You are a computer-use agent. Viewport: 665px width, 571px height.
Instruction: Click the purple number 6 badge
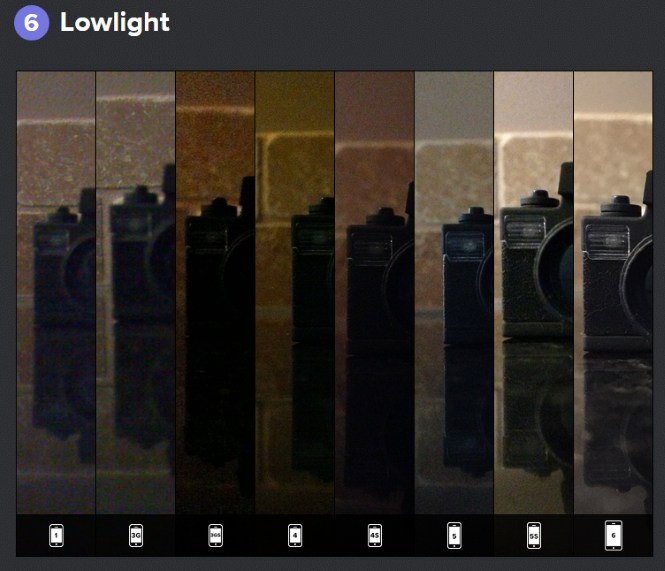pos(31,22)
